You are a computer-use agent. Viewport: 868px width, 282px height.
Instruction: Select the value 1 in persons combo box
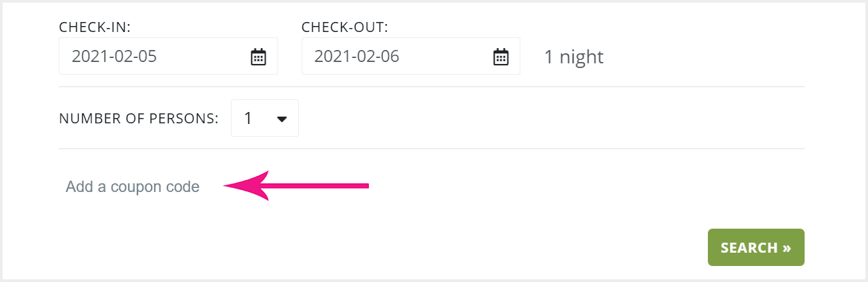(248, 119)
